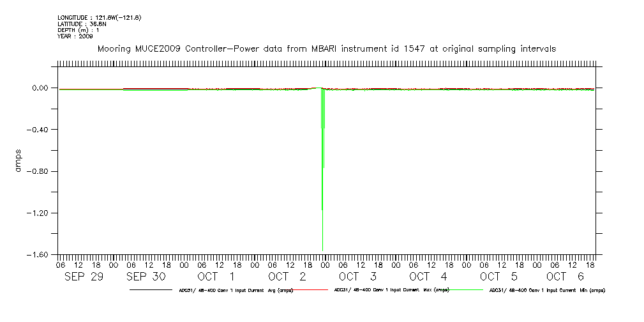The width and height of the screenshot is (644, 322).
Task: Select the Input Current Min legend entry
Action: coord(547,290)
